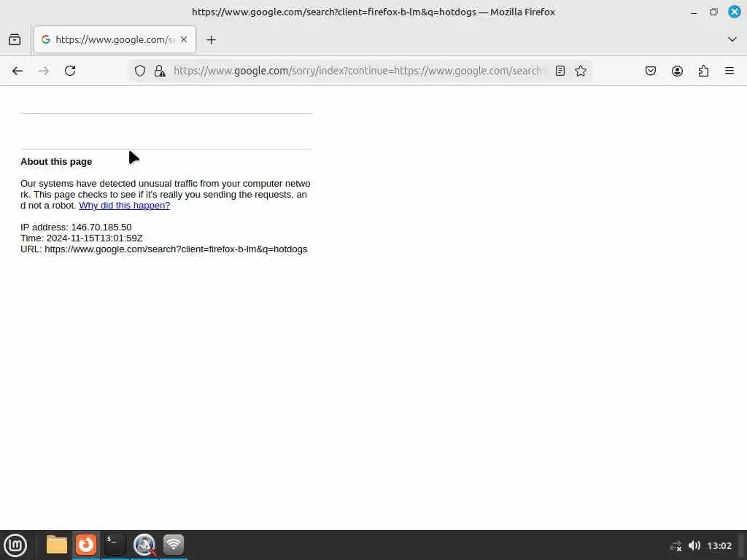Minimize the Firefox window
The width and height of the screenshot is (747, 560).
694,12
